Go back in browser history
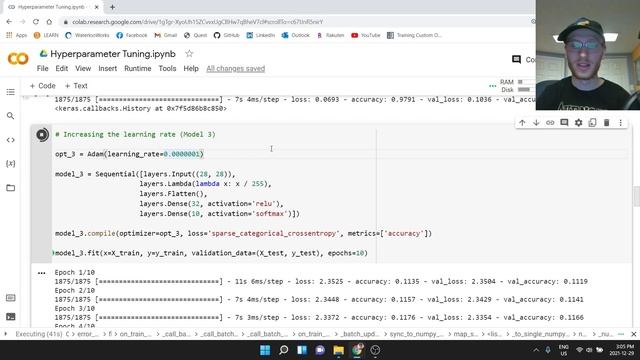Screen dimensions: 640x360 pyautogui.click(x=9, y=22)
